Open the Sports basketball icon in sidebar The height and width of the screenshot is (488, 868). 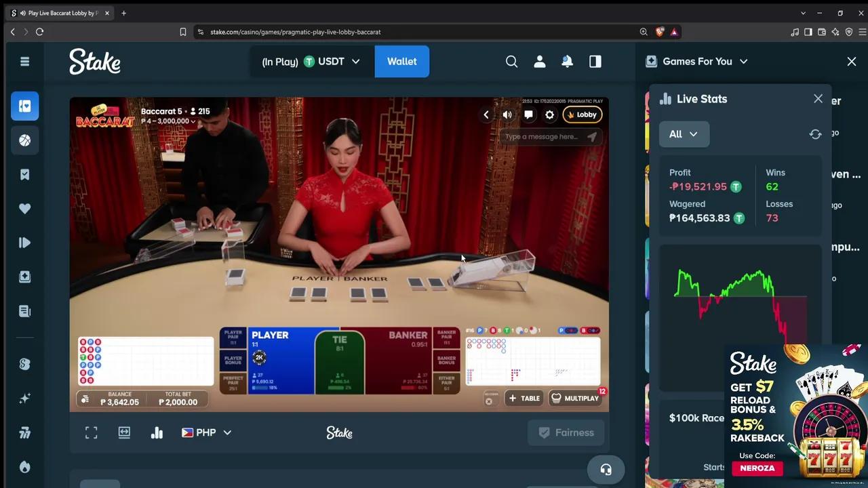(25, 140)
